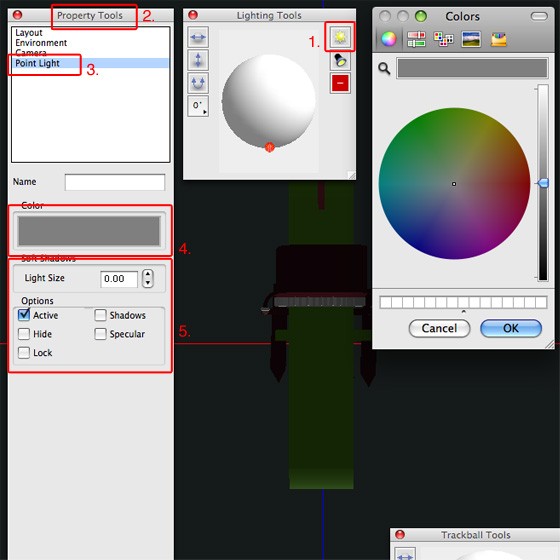Click a point on the color wheel
Screen dimensions: 560x560
pos(454,184)
